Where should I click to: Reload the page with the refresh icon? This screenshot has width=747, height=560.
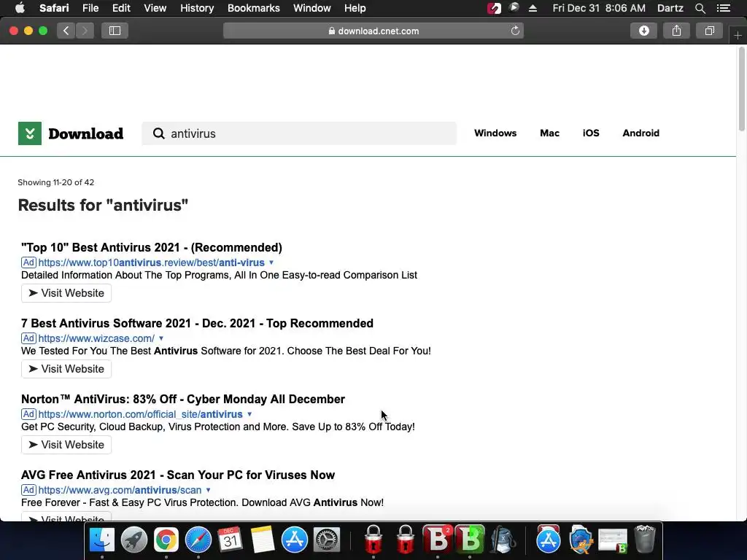[x=515, y=31]
